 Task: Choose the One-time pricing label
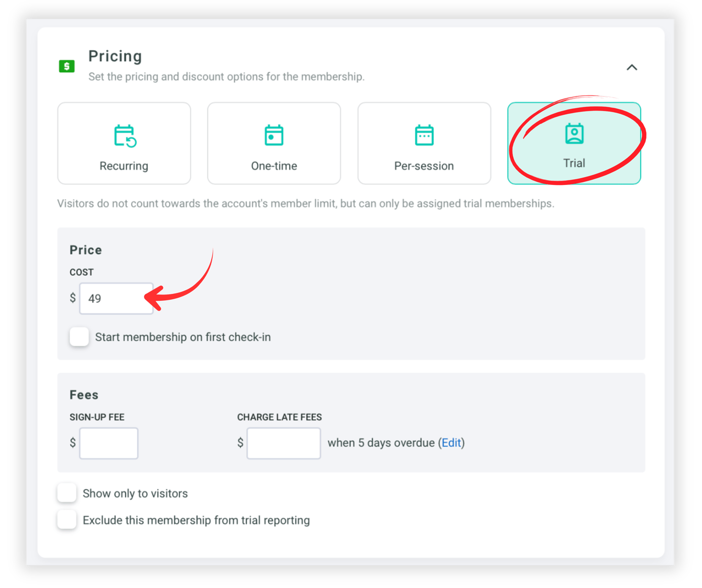click(x=274, y=166)
